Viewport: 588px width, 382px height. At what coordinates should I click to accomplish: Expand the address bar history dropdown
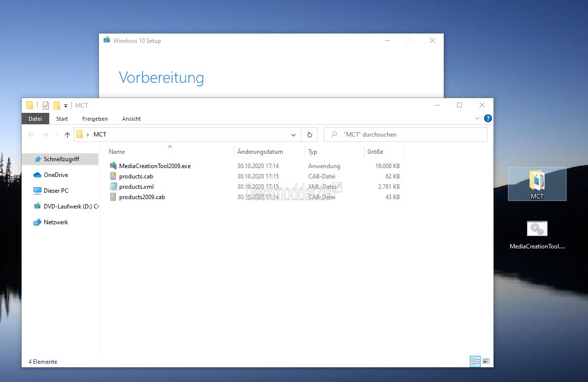tap(293, 135)
